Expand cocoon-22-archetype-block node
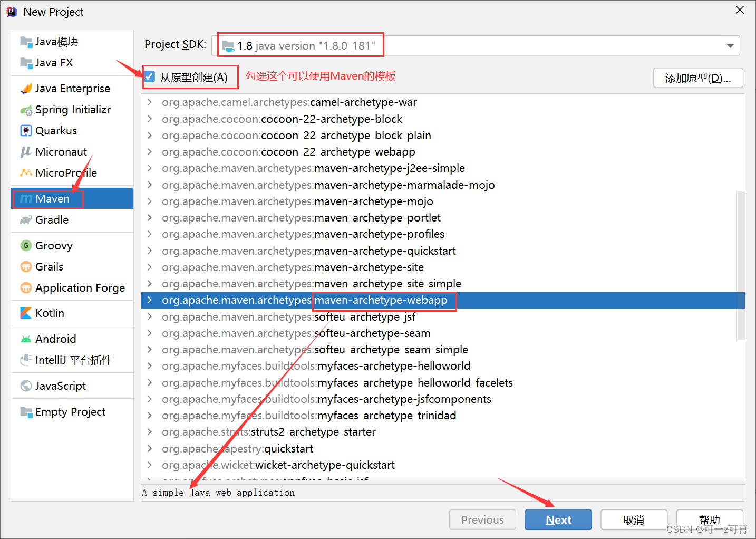The height and width of the screenshot is (539, 756). (x=150, y=119)
